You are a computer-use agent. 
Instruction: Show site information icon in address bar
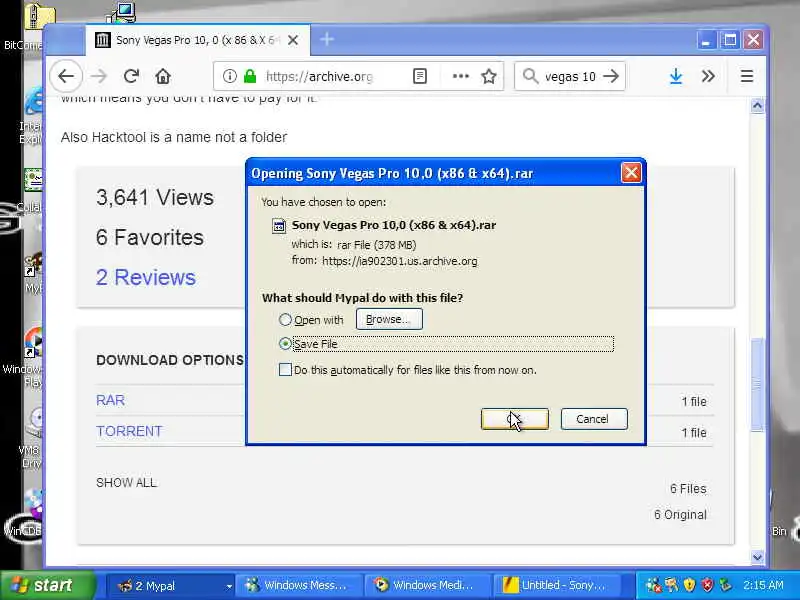click(230, 77)
